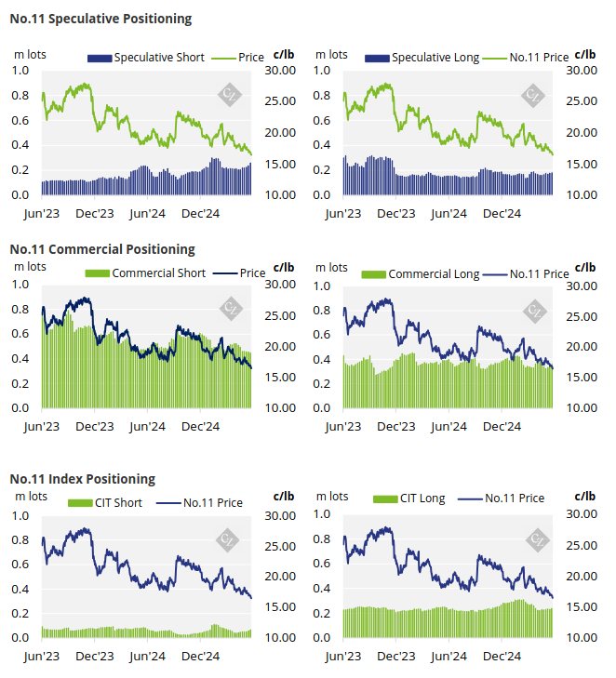Click the CZ watermark in CIT Long chart
616x678 pixels.
pyautogui.click(x=537, y=539)
